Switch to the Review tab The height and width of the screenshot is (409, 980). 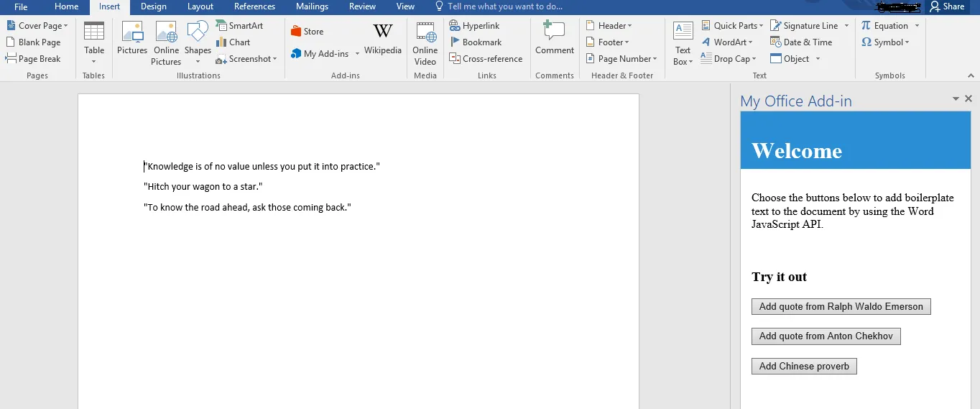(x=362, y=6)
